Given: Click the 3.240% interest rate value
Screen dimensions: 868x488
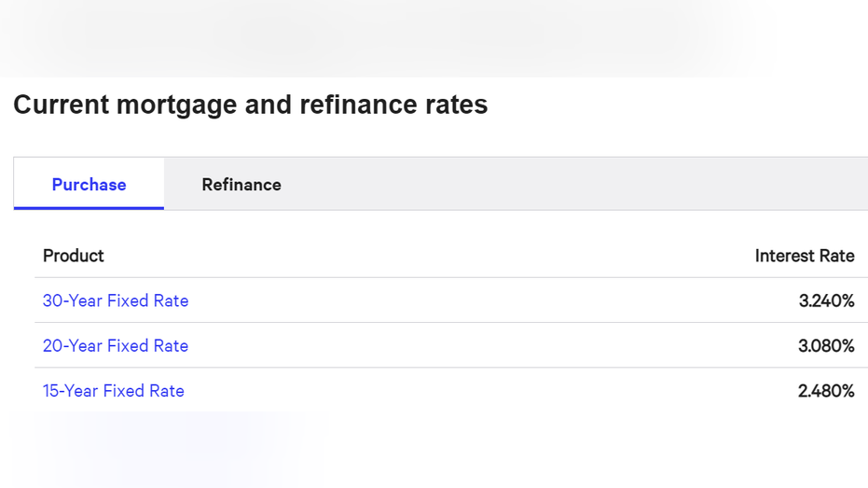Looking at the screenshot, I should pos(826,300).
